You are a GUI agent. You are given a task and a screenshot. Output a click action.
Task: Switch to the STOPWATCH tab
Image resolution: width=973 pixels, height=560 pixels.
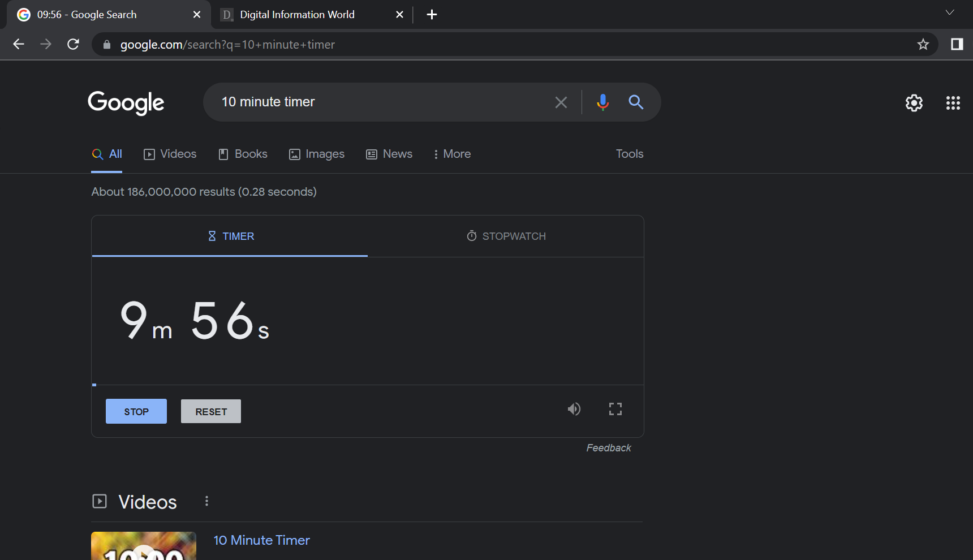[x=506, y=236]
